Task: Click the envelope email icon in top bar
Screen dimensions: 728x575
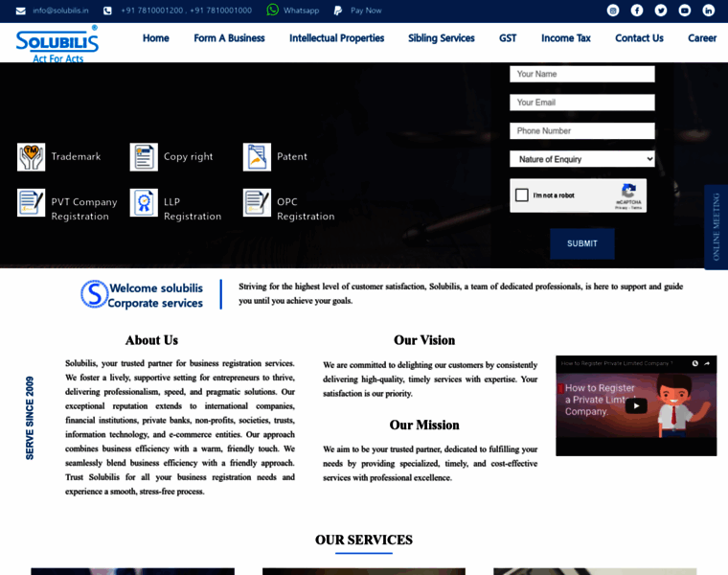Action: [20, 11]
